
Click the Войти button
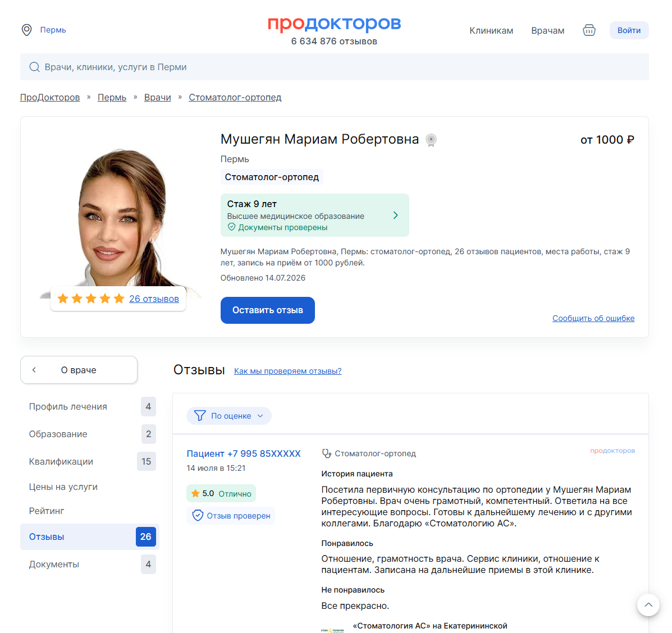(629, 30)
